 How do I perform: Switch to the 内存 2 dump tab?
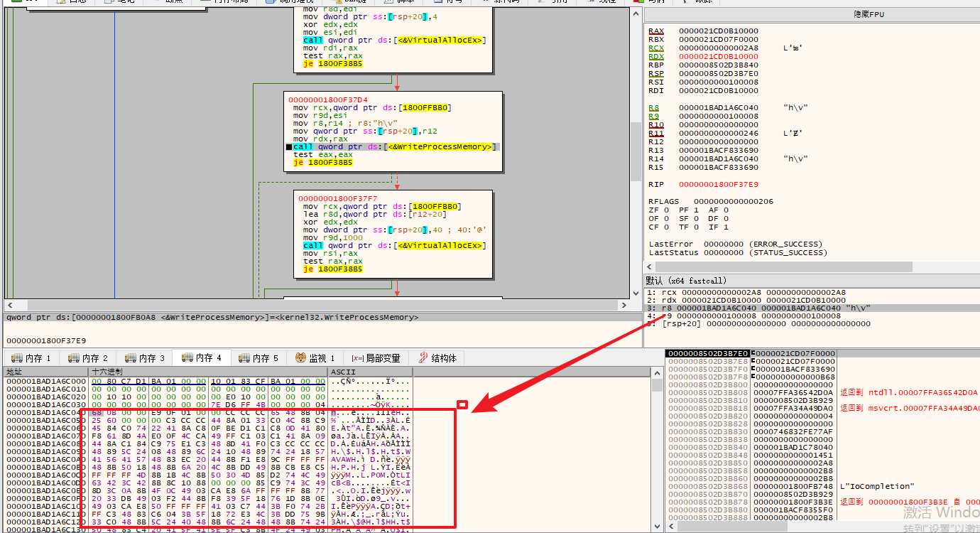(x=89, y=358)
